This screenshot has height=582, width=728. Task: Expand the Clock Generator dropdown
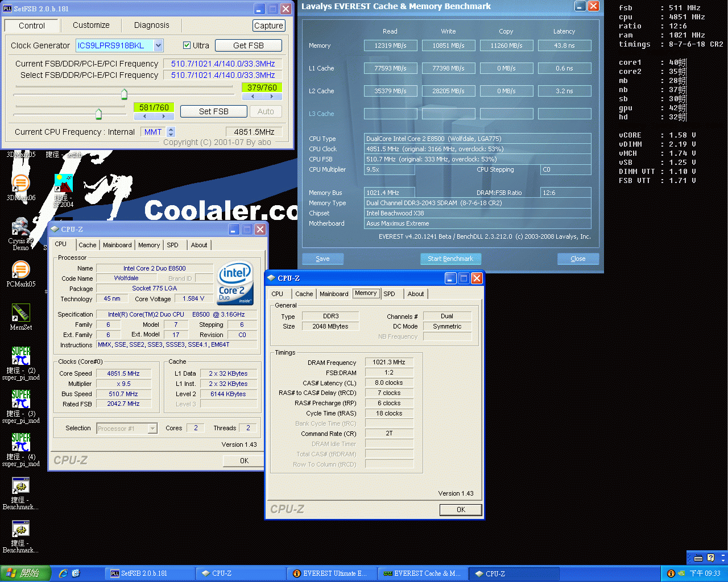point(158,45)
